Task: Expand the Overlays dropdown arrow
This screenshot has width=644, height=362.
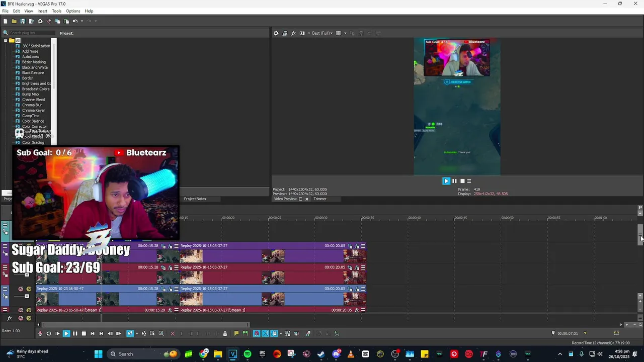Action: pyautogui.click(x=345, y=33)
